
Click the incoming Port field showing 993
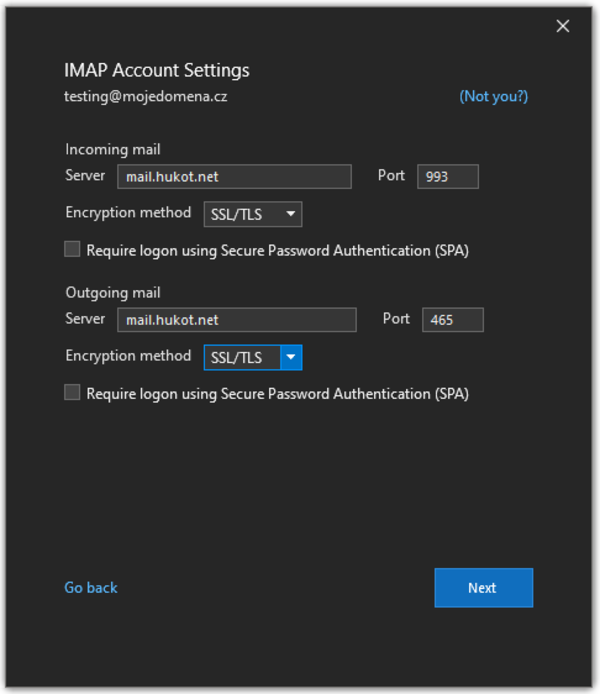tap(447, 177)
